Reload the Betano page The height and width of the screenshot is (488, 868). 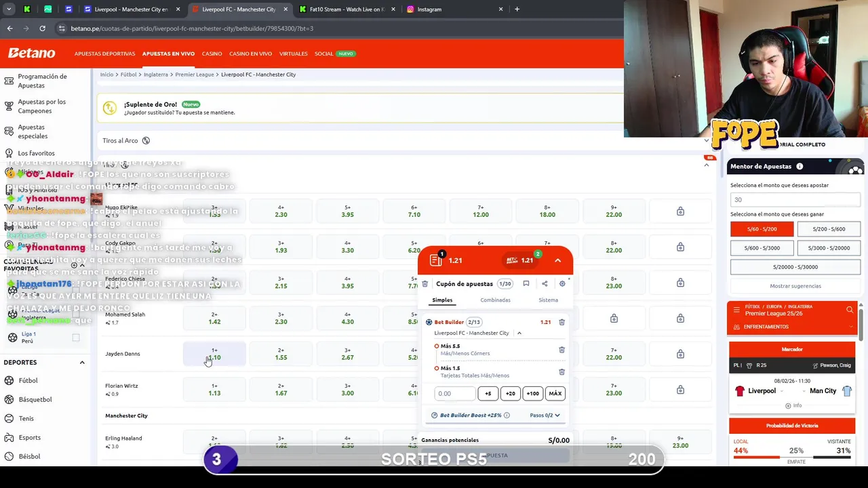pos(42,28)
